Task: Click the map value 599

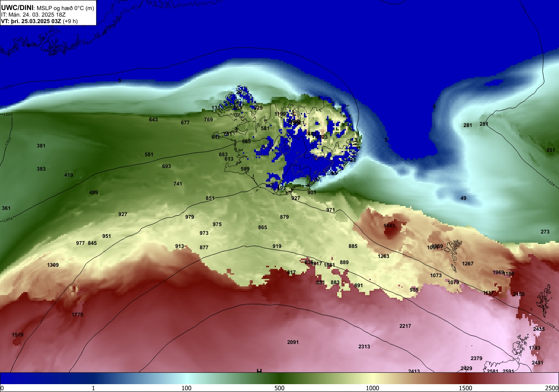Action: click(245, 169)
